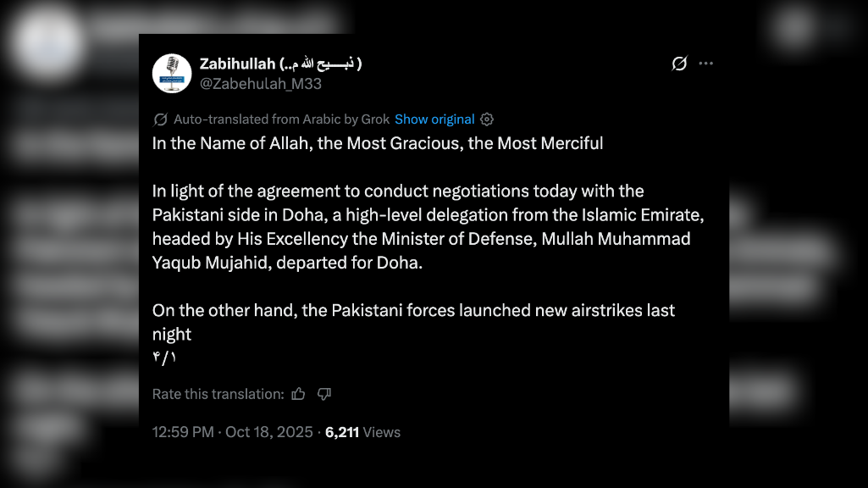Viewport: 868px width, 488px height.
Task: Click the Auto-translated from Arabic by Grok label
Action: (x=280, y=119)
